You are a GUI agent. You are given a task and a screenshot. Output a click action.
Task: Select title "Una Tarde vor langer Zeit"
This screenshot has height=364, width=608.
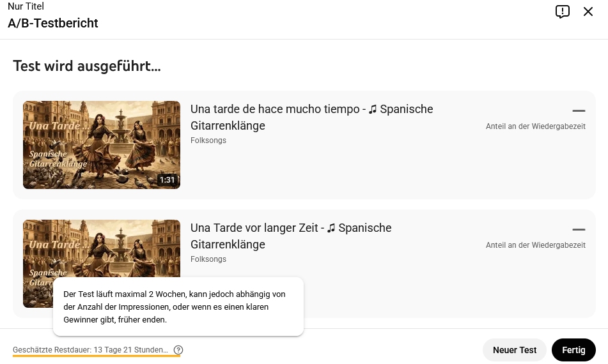coord(291,236)
